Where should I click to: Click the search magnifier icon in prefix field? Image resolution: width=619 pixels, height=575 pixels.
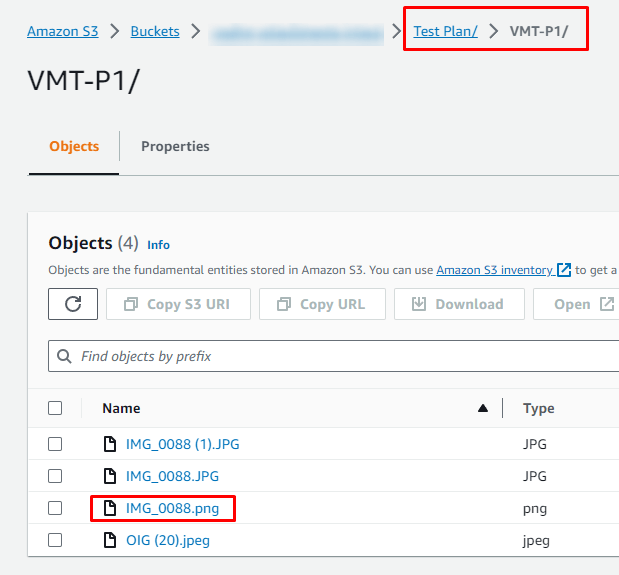click(65, 356)
